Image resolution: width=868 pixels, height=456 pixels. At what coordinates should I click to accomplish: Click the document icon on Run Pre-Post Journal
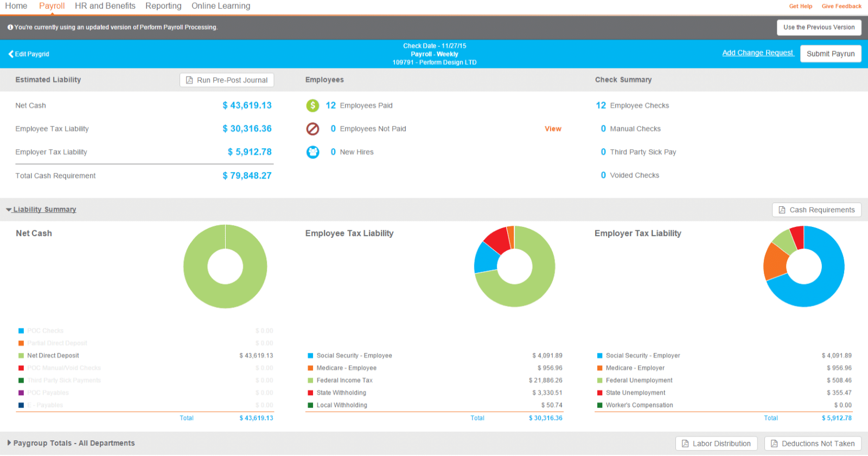click(189, 80)
